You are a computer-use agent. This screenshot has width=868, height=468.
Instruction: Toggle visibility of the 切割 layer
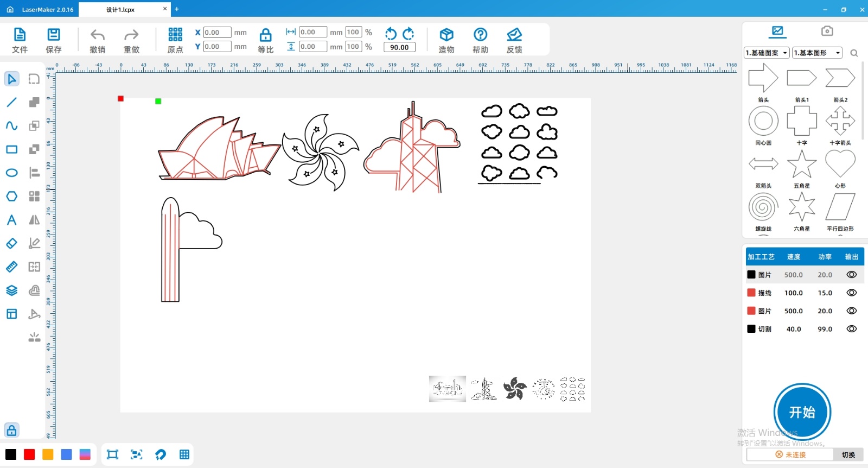click(851, 329)
